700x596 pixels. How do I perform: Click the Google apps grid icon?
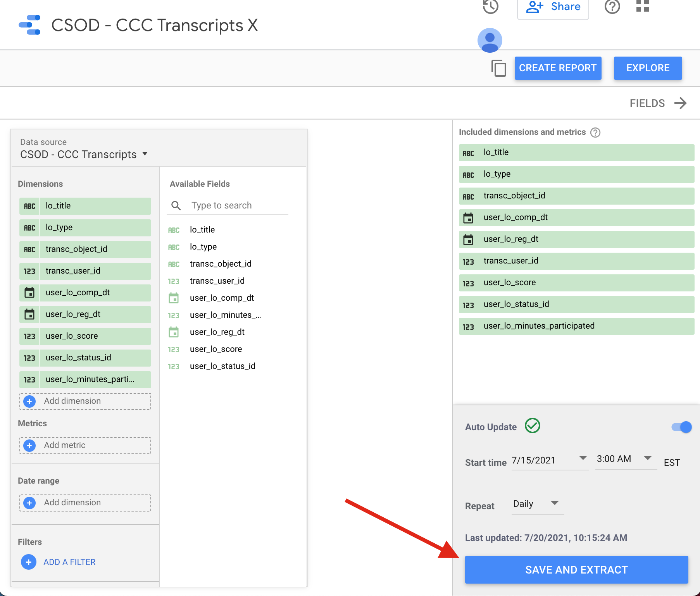pyautogui.click(x=642, y=6)
